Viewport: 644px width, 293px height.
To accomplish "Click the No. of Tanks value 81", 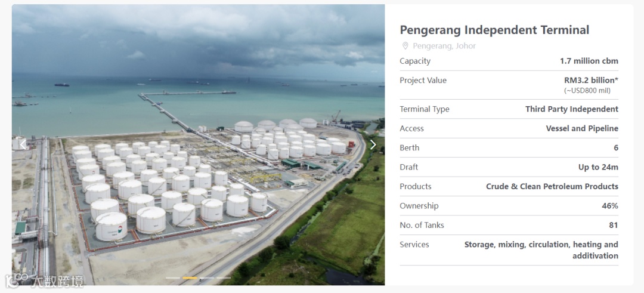I will 614,225.
